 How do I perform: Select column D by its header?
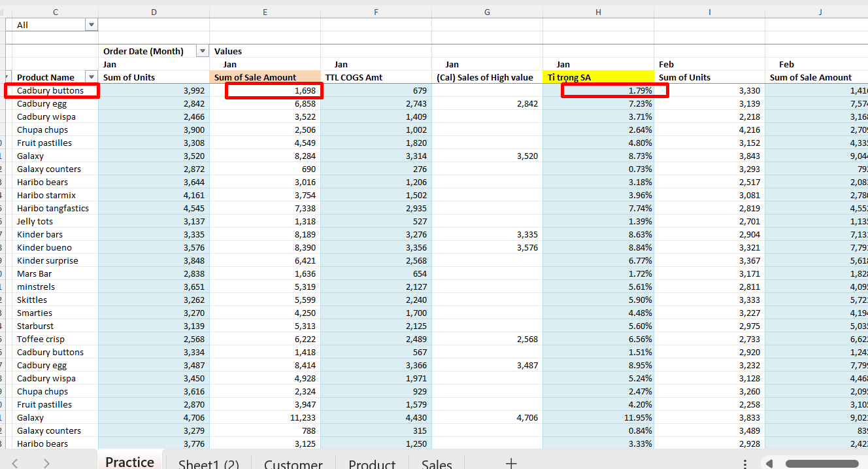[x=154, y=12]
